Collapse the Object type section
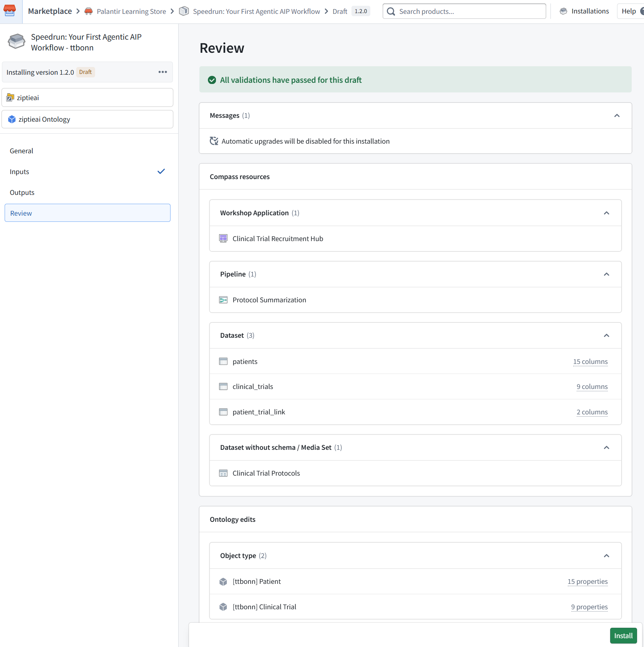 click(x=606, y=556)
